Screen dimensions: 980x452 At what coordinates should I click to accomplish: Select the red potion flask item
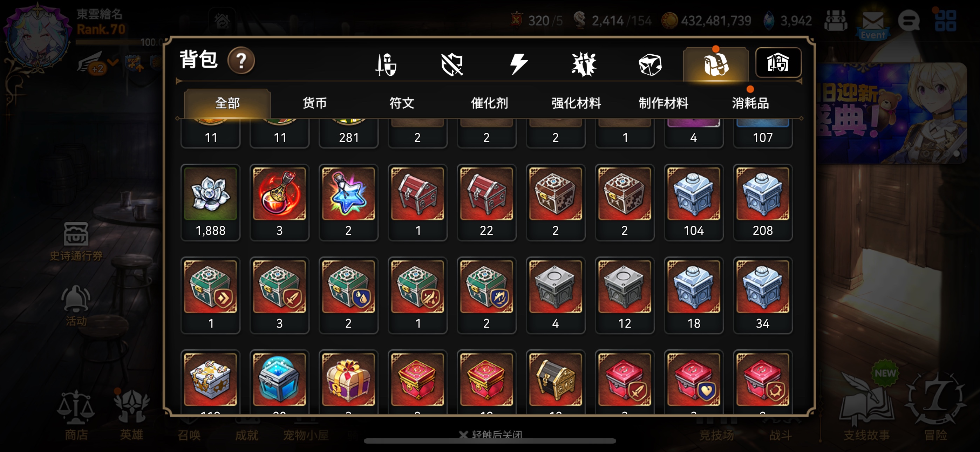[279, 203]
